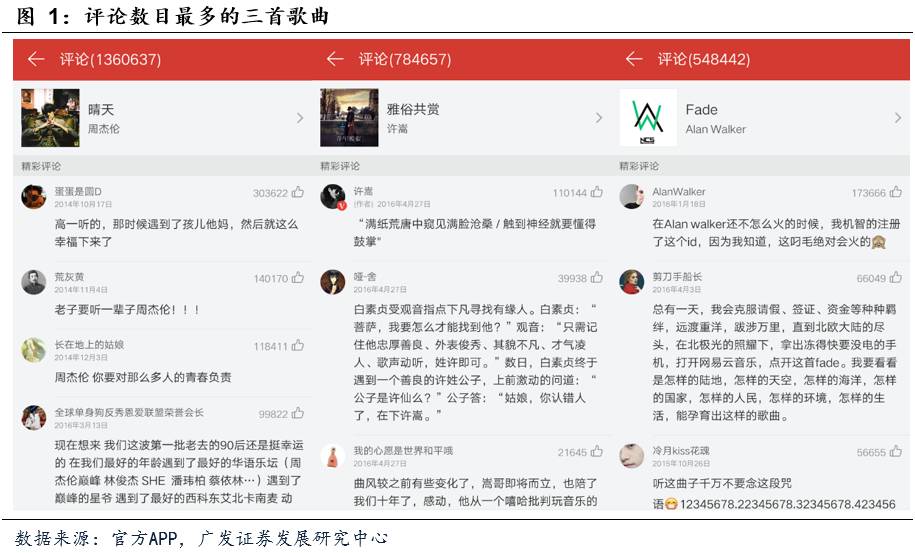Like 荒灰黄's comment with 140170 likes
915x553 pixels.
[x=298, y=278]
